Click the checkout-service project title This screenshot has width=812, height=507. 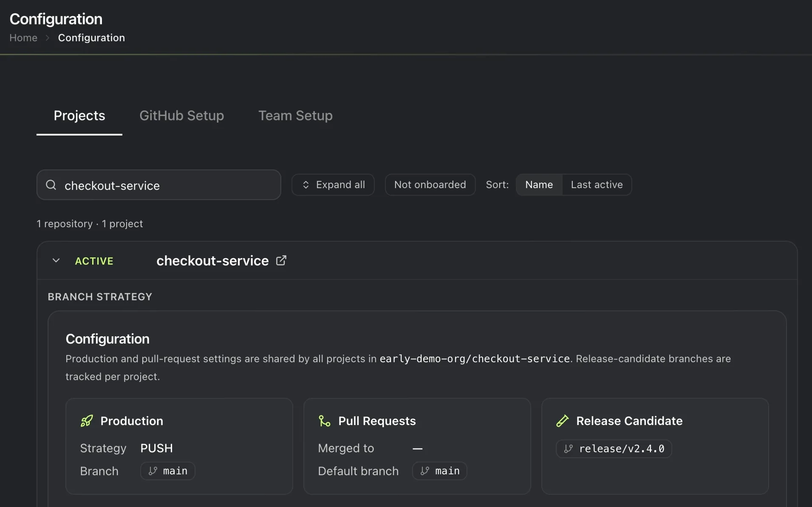click(212, 261)
